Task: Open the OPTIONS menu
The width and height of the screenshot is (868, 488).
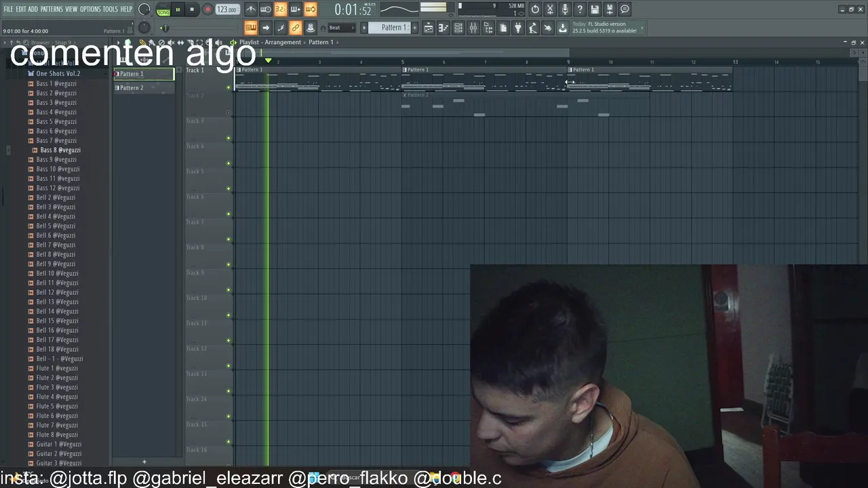Action: coord(90,9)
